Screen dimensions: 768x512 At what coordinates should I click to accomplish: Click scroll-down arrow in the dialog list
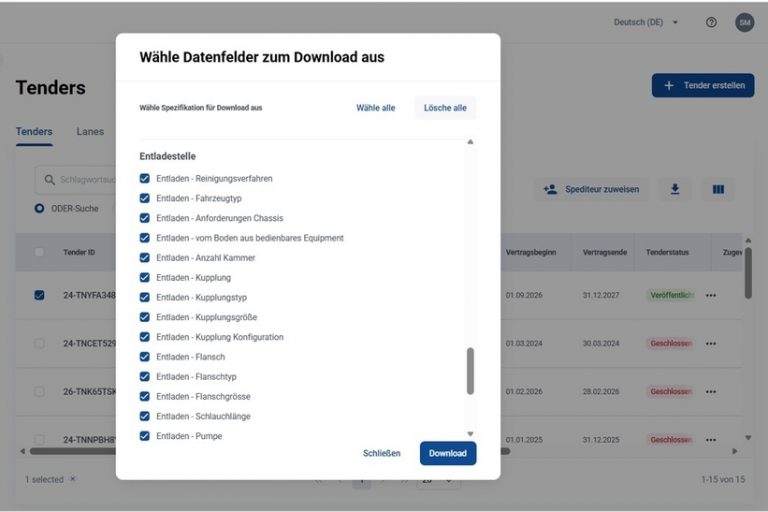[x=470, y=434]
